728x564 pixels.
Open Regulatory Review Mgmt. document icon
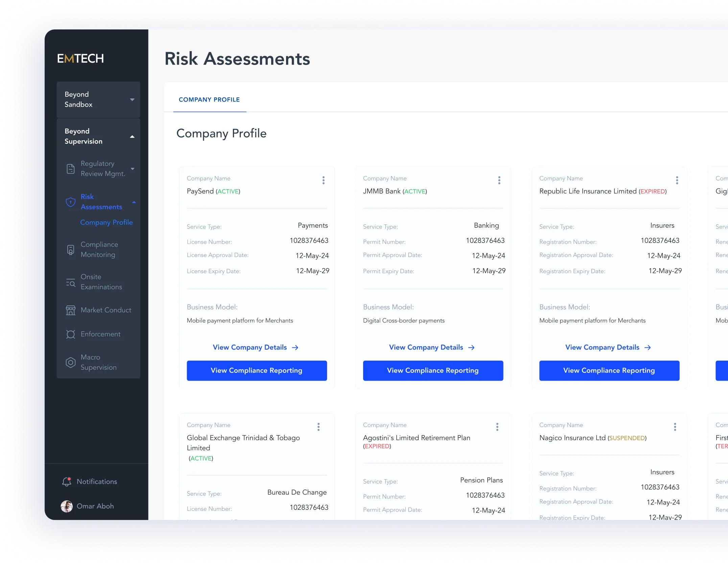tap(71, 168)
